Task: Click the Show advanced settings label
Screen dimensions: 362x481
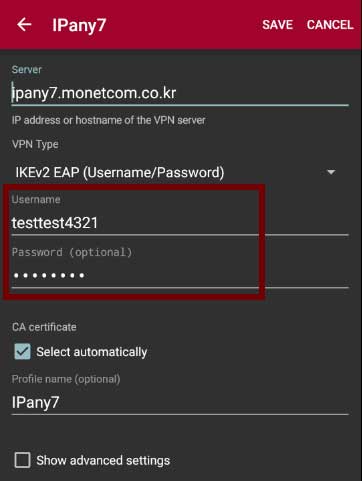Action: click(x=103, y=460)
